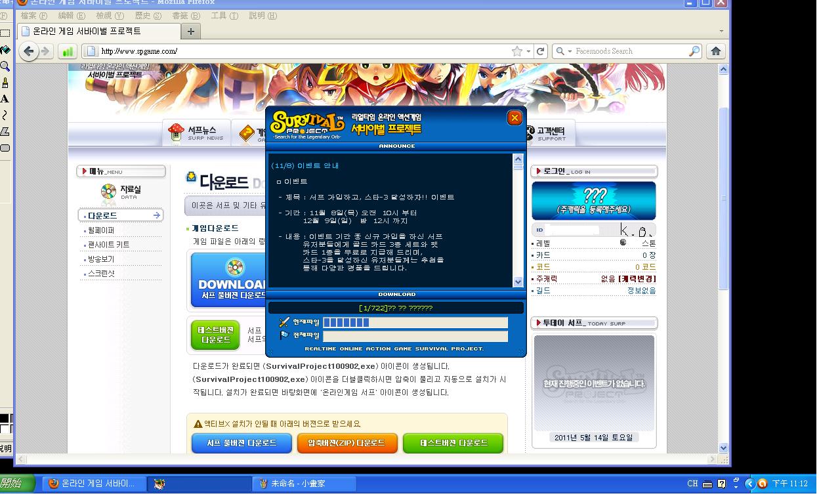
Task: Open the CH input language indicator
Action: pyautogui.click(x=692, y=484)
